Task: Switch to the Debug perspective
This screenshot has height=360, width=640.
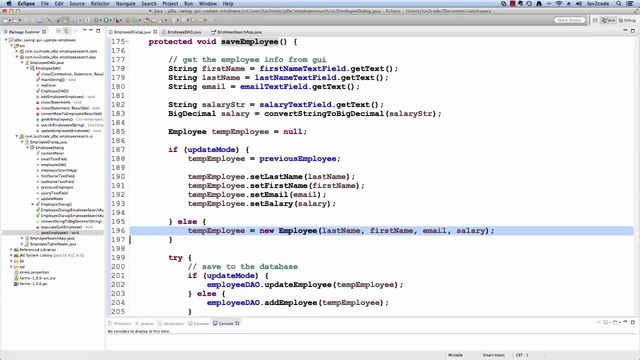Action: [627, 20]
